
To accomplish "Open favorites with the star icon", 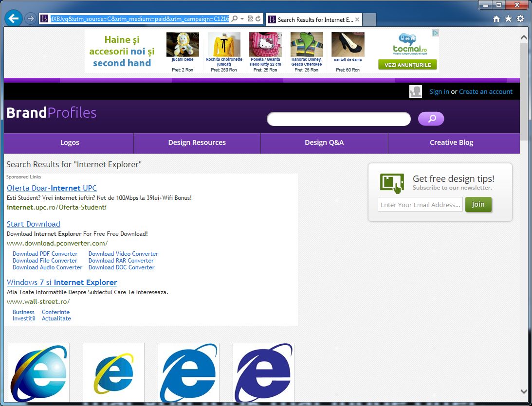I will click(508, 18).
